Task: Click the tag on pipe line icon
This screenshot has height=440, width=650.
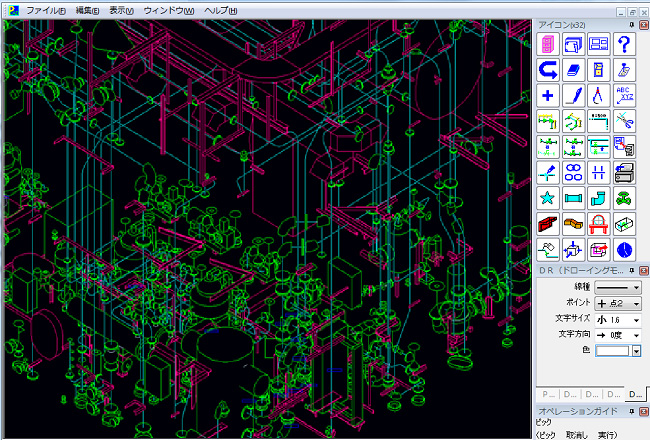Action: click(x=548, y=250)
